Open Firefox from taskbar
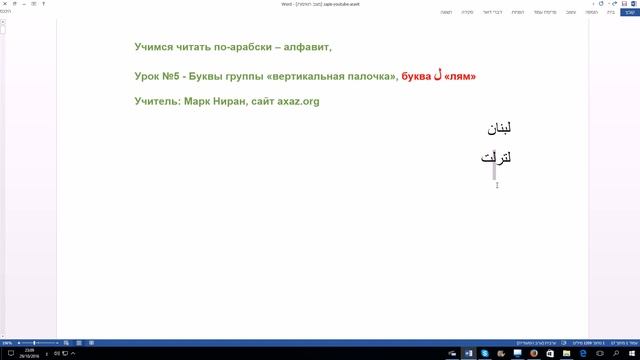 [x=534, y=353]
